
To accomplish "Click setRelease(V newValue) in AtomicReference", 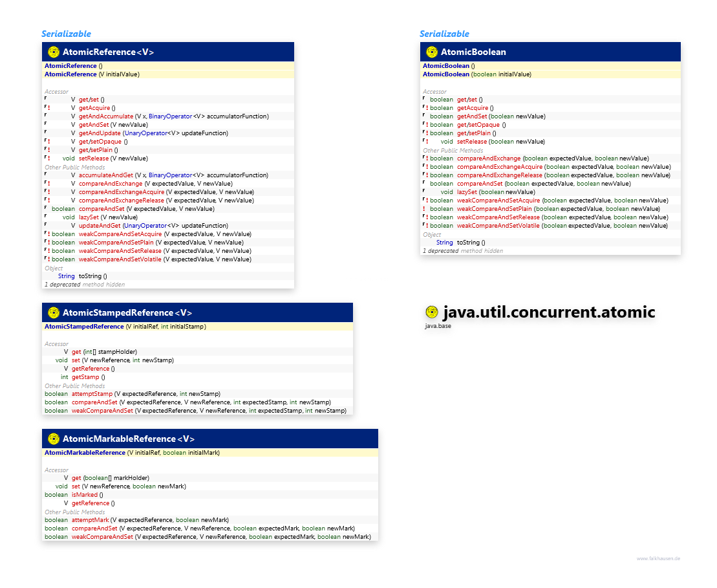I will click(x=113, y=158).
